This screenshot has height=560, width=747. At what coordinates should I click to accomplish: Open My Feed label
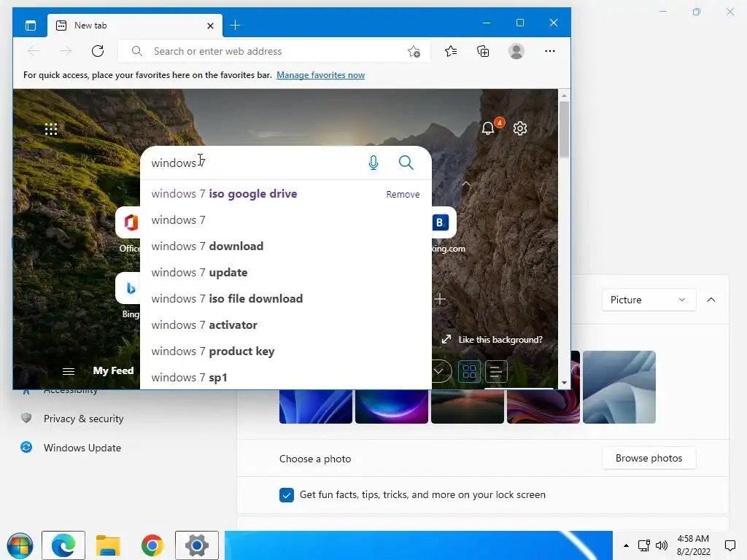click(113, 370)
